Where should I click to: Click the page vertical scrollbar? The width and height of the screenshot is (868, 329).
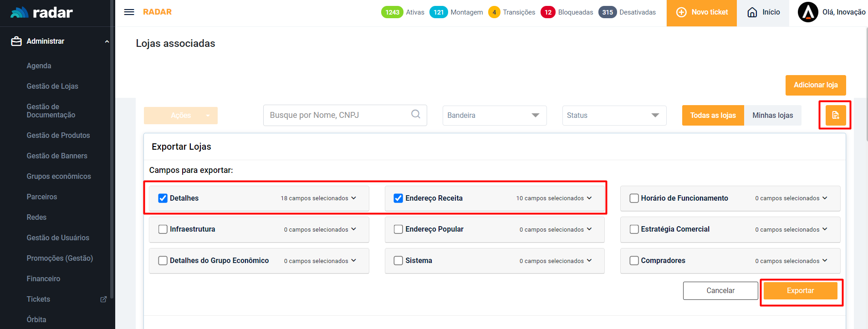pos(867,91)
